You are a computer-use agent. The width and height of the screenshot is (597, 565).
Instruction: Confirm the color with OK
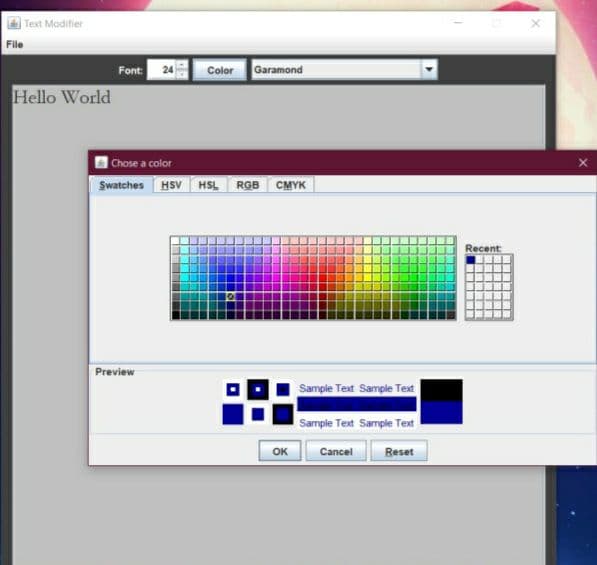click(x=280, y=451)
